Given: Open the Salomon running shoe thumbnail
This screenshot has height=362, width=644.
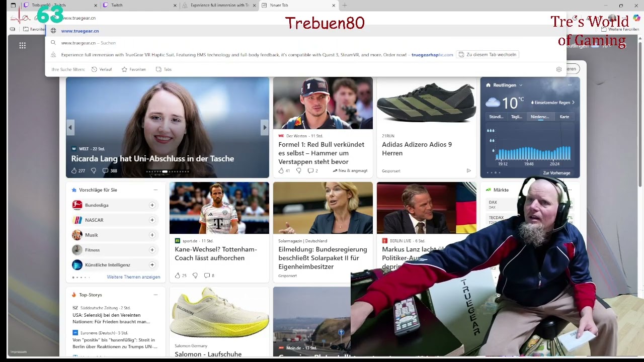Looking at the screenshot, I should (219, 313).
